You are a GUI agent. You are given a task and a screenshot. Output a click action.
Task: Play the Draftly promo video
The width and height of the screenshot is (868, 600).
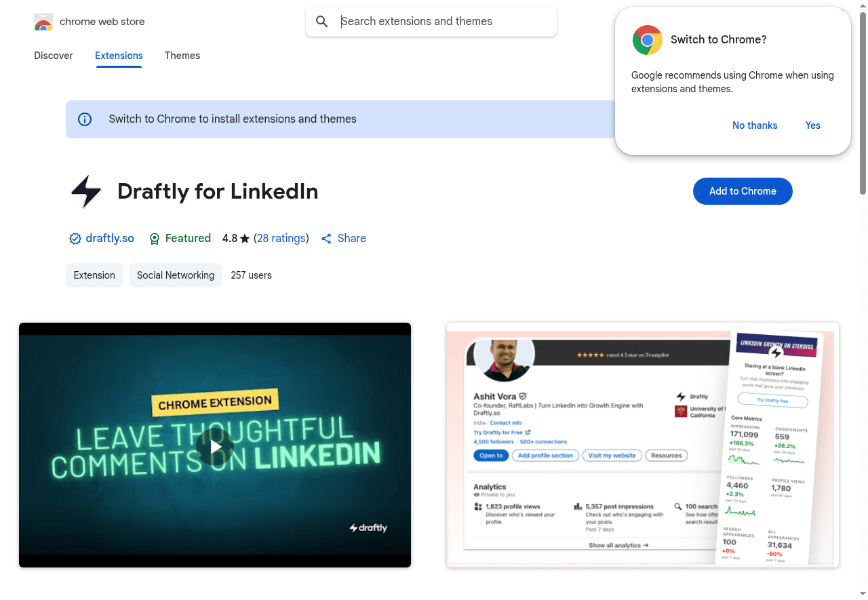(x=215, y=446)
